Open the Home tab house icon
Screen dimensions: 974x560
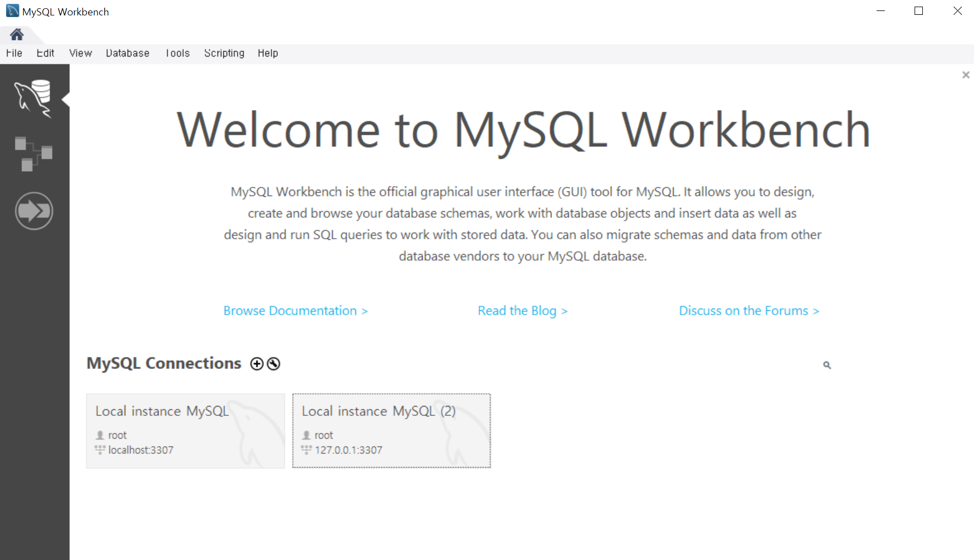coord(17,35)
